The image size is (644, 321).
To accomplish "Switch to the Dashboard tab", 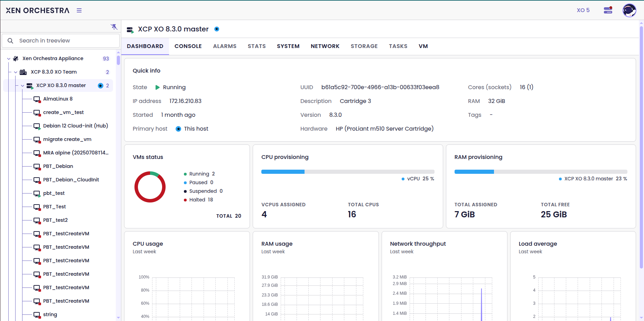I will coord(145,46).
